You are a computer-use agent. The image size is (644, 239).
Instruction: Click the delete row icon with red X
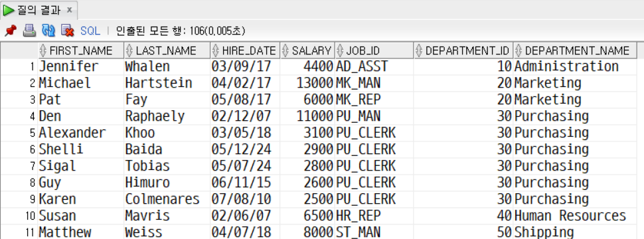(67, 31)
